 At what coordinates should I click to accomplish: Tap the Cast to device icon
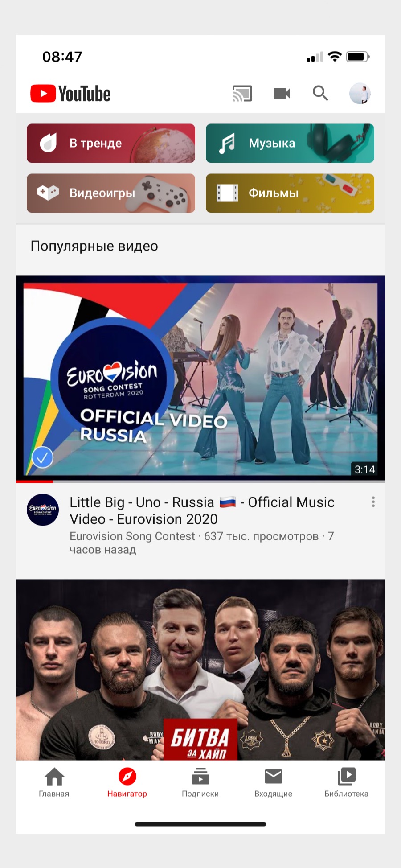[242, 94]
